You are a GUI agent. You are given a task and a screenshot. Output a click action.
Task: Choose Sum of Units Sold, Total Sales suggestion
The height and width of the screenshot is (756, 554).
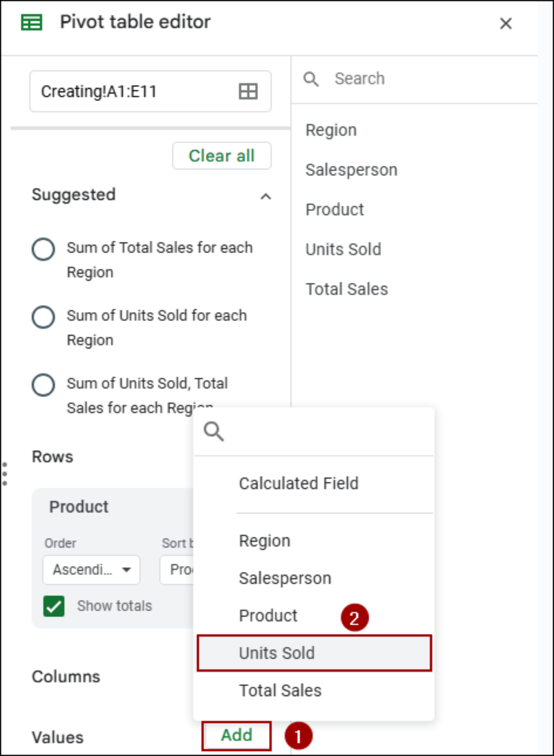click(43, 385)
